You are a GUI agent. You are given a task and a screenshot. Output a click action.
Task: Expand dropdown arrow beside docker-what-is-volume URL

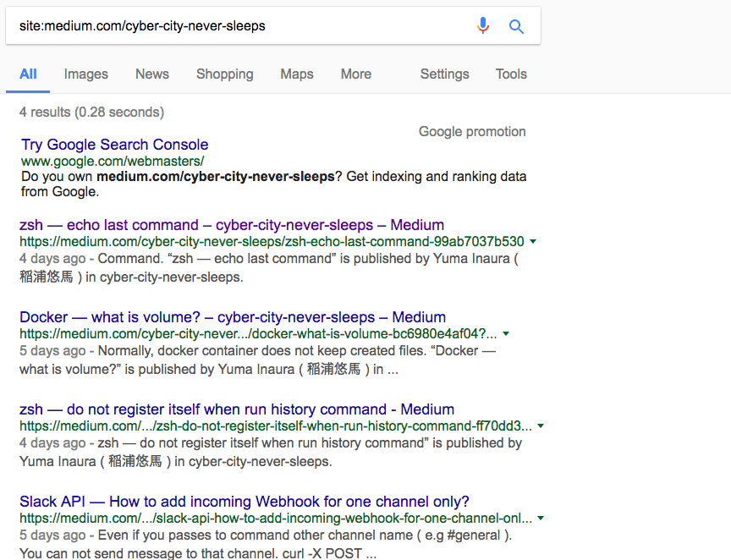click(x=506, y=334)
